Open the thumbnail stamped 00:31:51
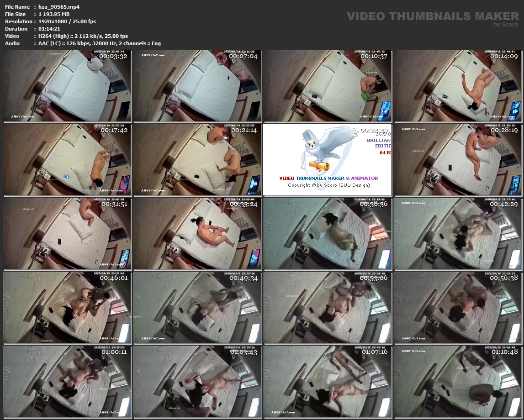Viewport: 524px width, 420px height. click(x=68, y=234)
